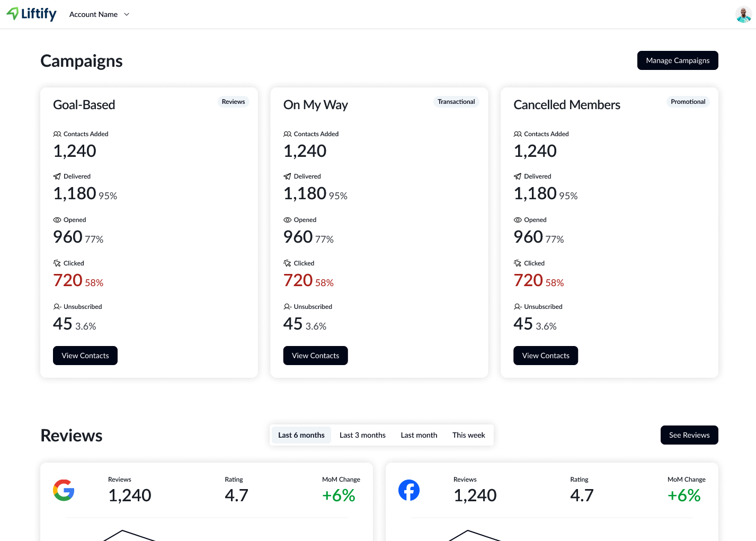Viewport: 756px width, 541px height.
Task: Click the Facebook logo icon
Action: [409, 490]
